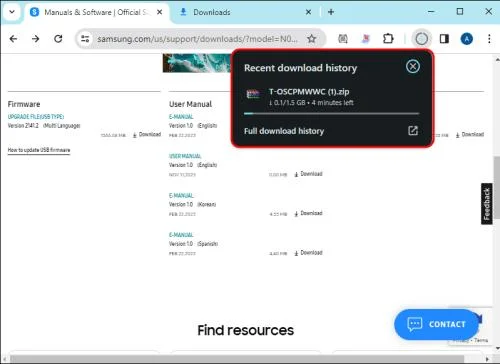Reload the Samsung support page
This screenshot has height=364, width=500.
pyautogui.click(x=58, y=39)
